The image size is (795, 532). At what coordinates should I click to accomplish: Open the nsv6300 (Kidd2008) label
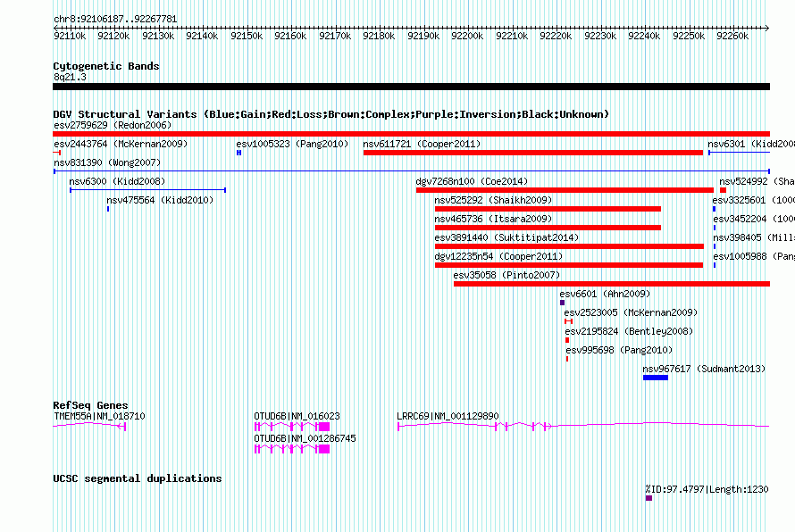[117, 181]
